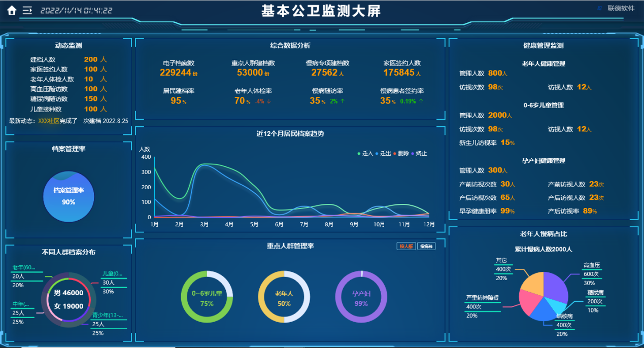This screenshot has width=644, height=348.
Task: Toggle the 终止 legend series
Action: pos(419,154)
